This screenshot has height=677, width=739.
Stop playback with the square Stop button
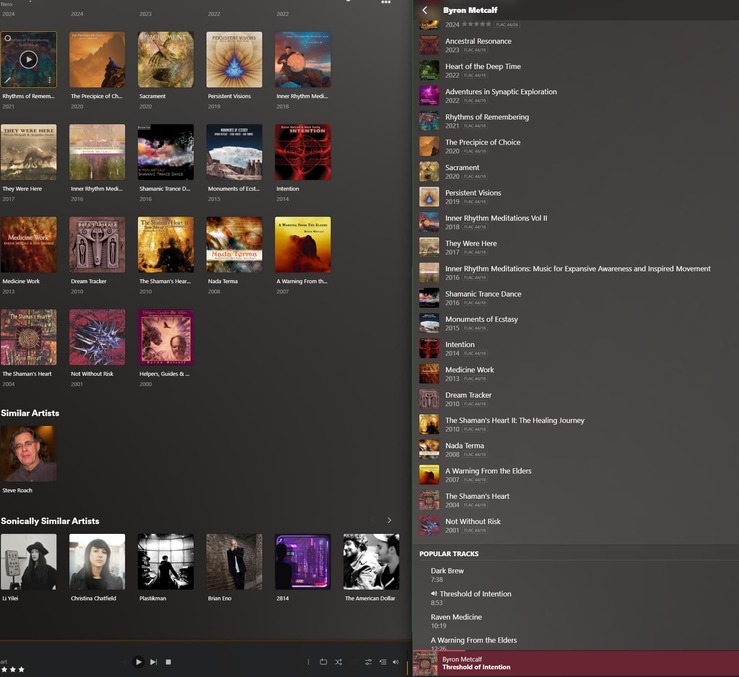[x=168, y=662]
